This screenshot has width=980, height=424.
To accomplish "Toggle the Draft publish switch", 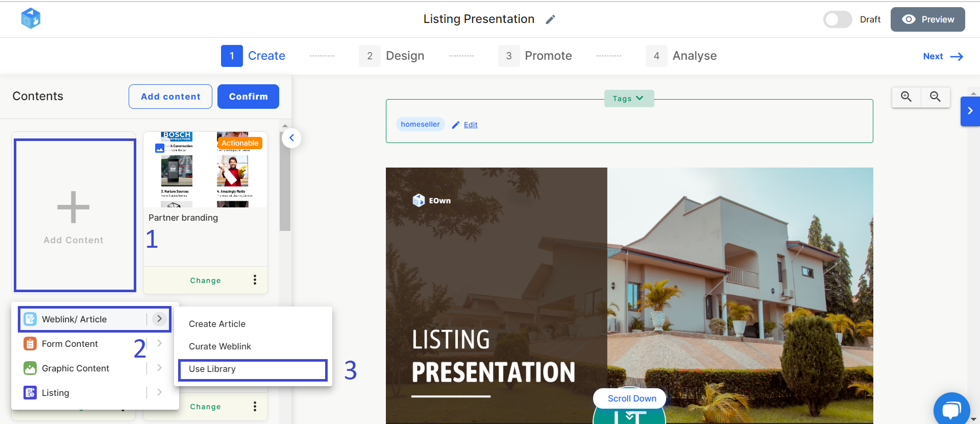I will [838, 19].
